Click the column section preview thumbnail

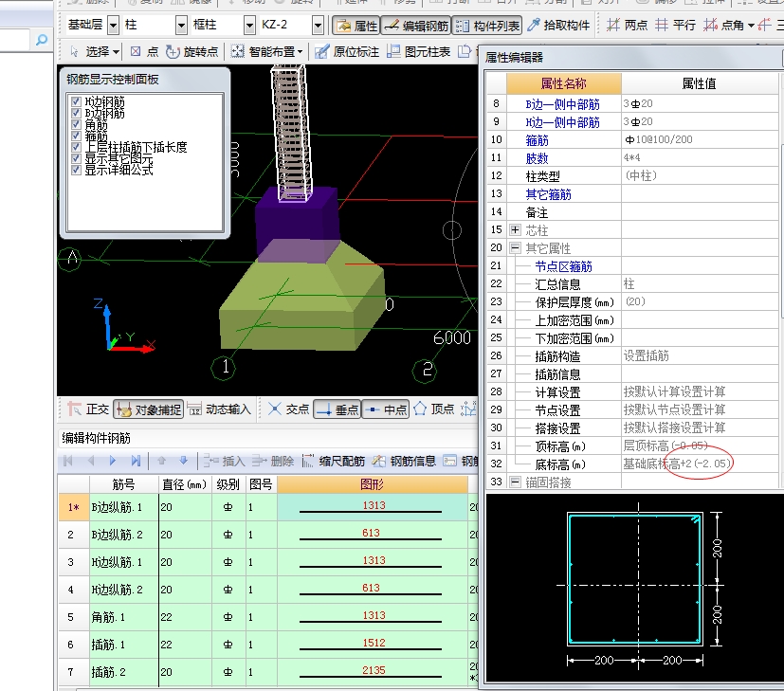635,587
